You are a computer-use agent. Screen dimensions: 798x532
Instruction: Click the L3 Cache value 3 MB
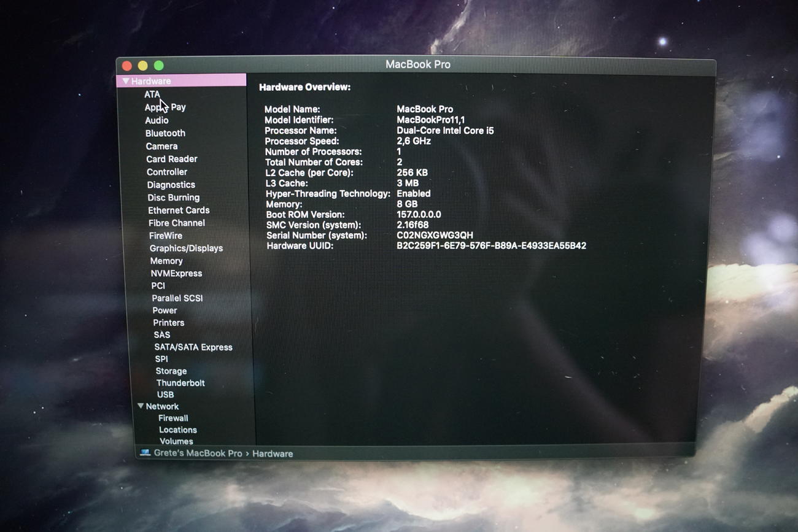pyautogui.click(x=408, y=183)
